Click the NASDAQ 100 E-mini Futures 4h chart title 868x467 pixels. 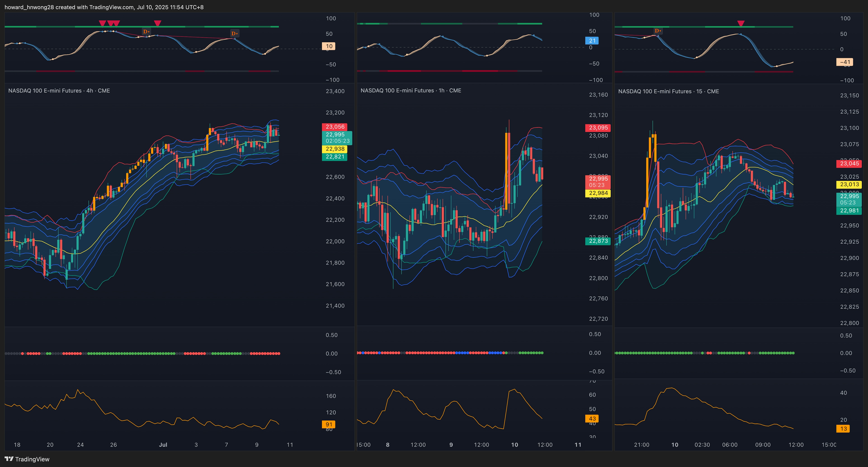tap(59, 91)
